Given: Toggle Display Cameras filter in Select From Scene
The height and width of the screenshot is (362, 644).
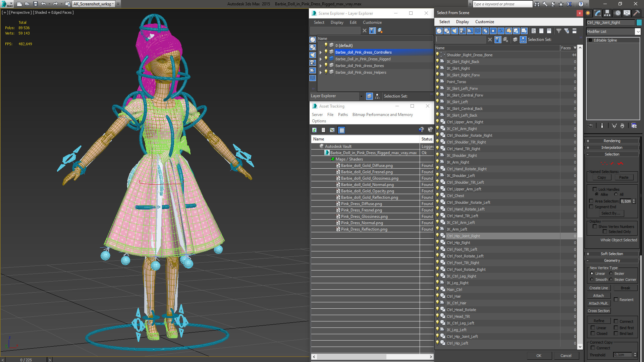Looking at the screenshot, I should pos(462,31).
